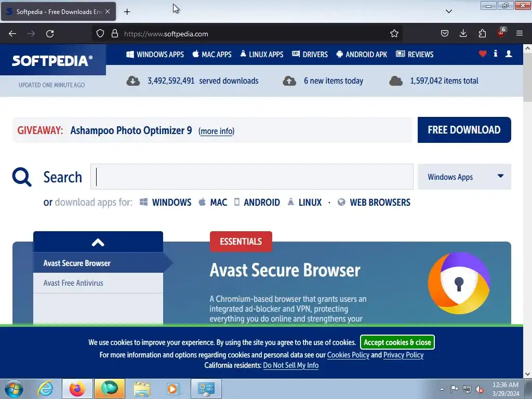Click Accept cookies & close button

397,342
